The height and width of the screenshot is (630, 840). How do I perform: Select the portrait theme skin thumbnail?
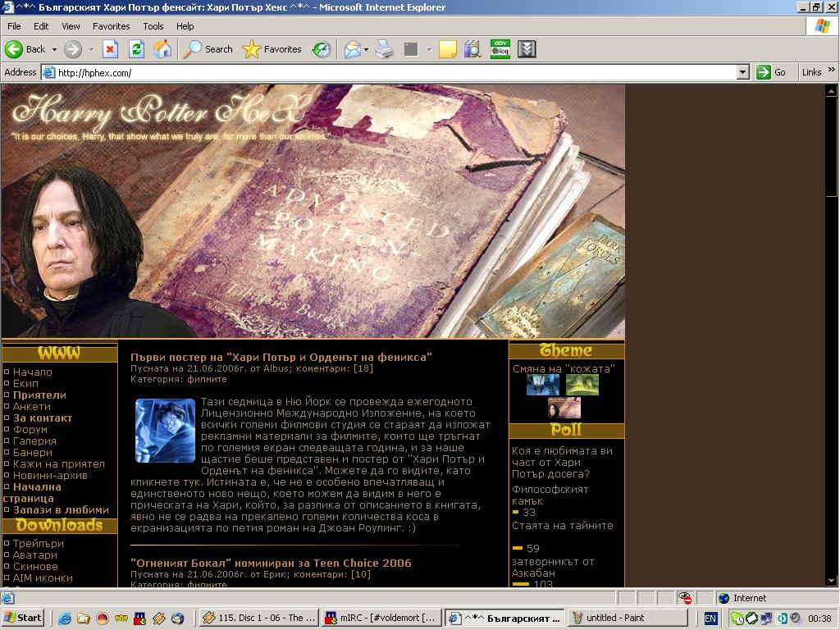click(x=564, y=408)
